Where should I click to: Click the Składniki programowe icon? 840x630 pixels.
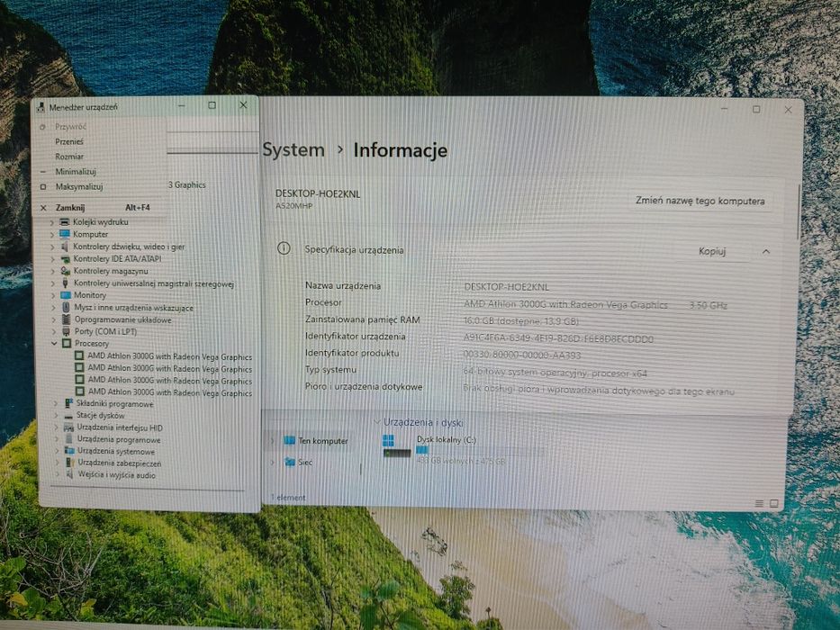tap(68, 403)
